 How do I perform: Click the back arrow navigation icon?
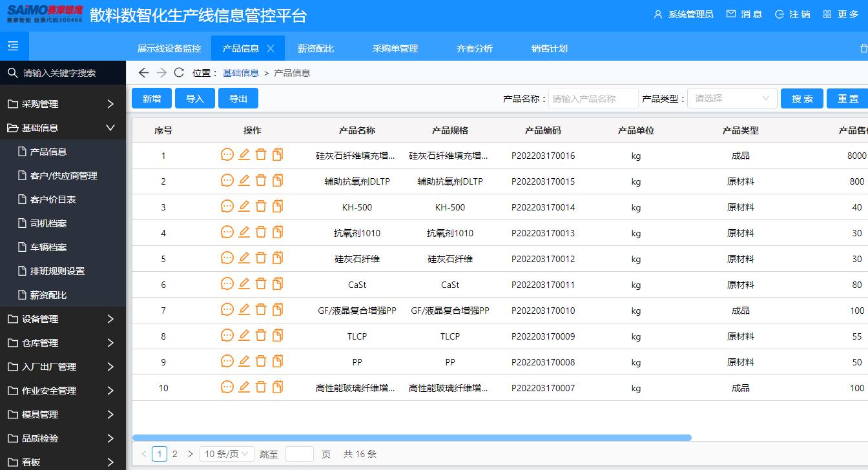tap(143, 72)
